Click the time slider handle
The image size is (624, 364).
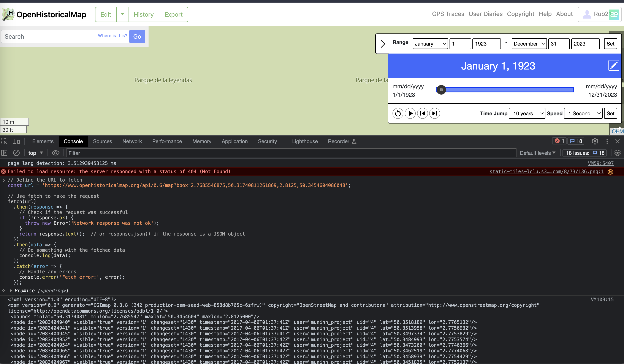tap(441, 90)
